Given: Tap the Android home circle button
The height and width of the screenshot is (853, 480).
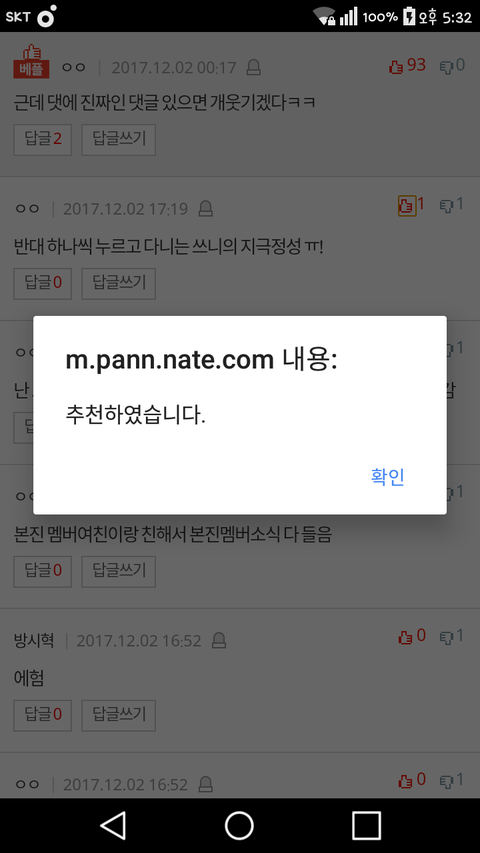Looking at the screenshot, I should click(239, 825).
